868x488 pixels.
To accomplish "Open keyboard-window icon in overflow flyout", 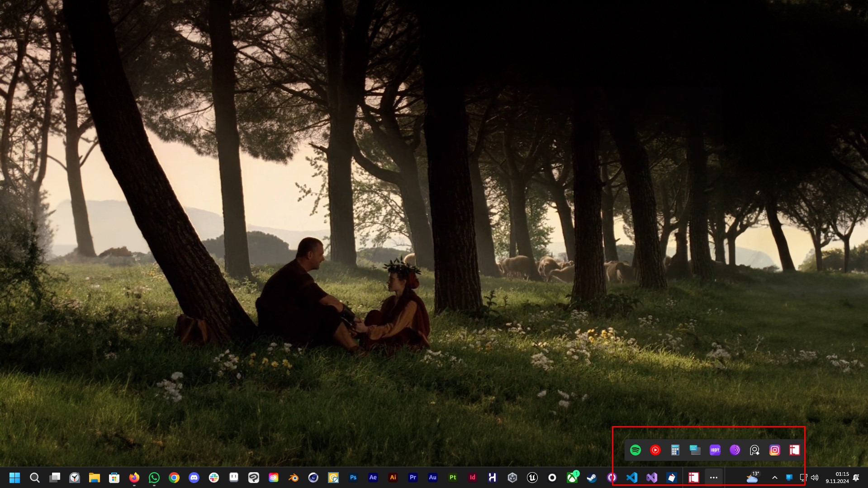I will 695,450.
